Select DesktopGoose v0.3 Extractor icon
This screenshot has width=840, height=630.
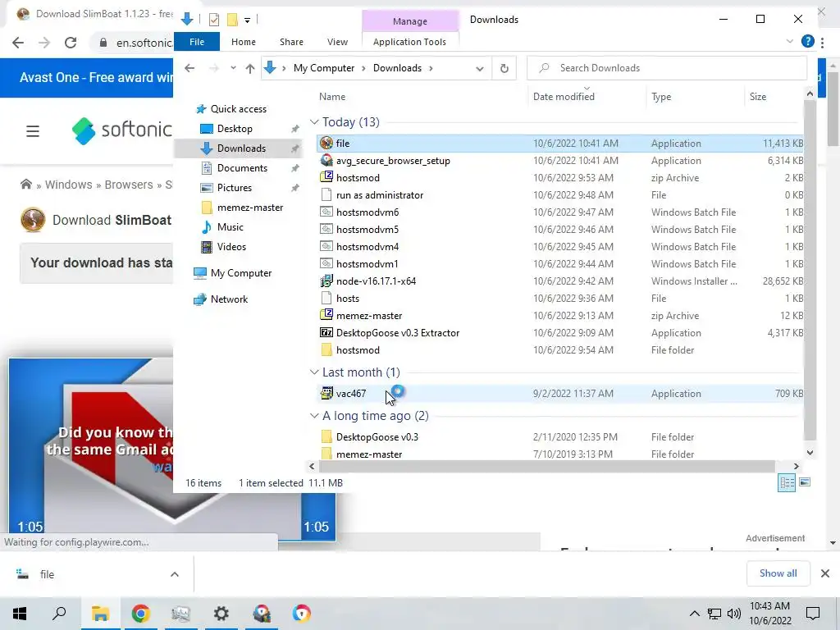326,333
